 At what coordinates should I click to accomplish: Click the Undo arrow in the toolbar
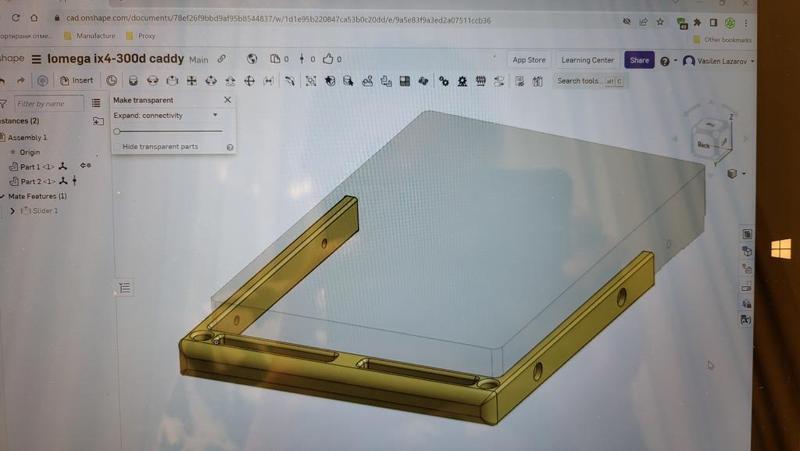3,81
